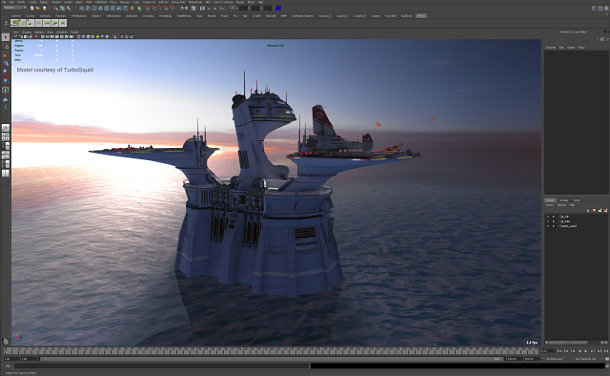Go to end of playback range
Screen dimensions: 610x376
tap(605, 351)
